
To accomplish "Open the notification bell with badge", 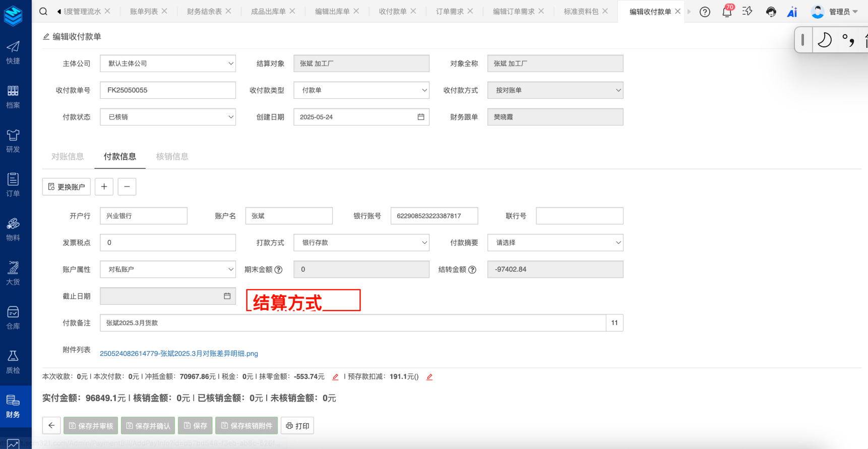I will click(x=727, y=12).
